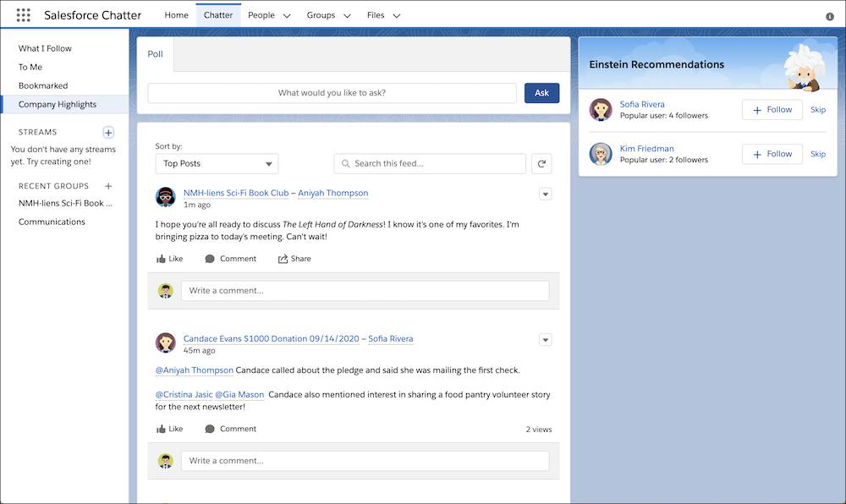The width and height of the screenshot is (846, 504).
Task: Expand the People menu chevron
Action: [287, 15]
